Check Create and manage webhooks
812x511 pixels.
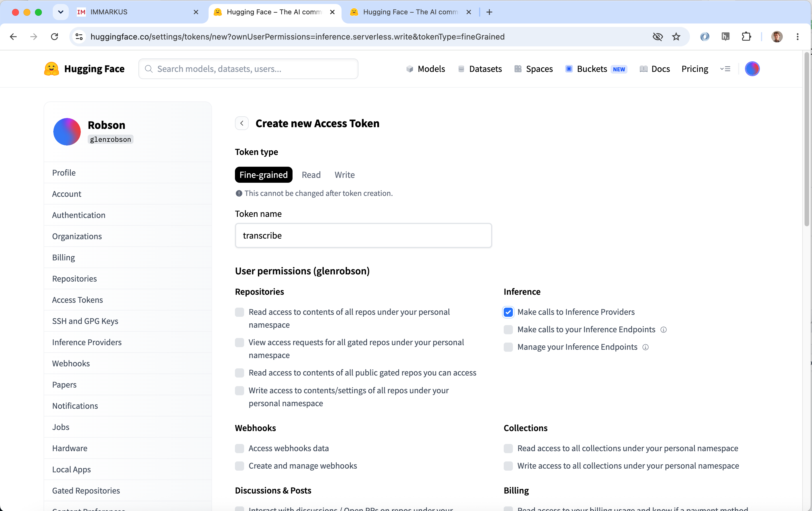coord(240,466)
